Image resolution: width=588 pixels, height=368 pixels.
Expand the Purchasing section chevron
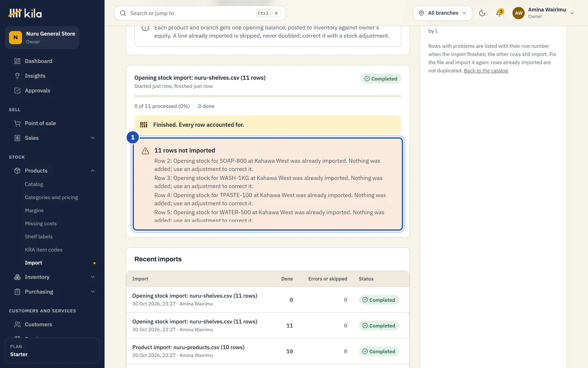pyautogui.click(x=93, y=292)
